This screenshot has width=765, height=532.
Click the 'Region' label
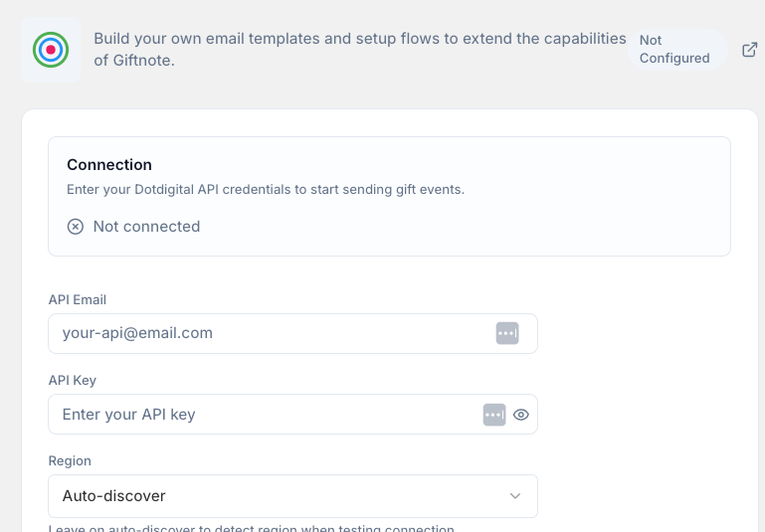click(70, 461)
